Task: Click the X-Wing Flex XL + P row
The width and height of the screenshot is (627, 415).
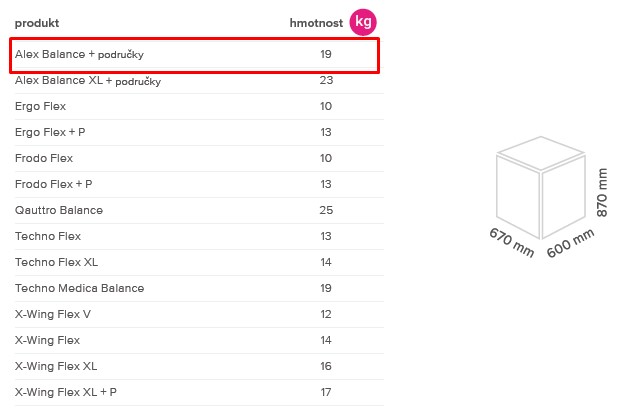Action: 199,393
